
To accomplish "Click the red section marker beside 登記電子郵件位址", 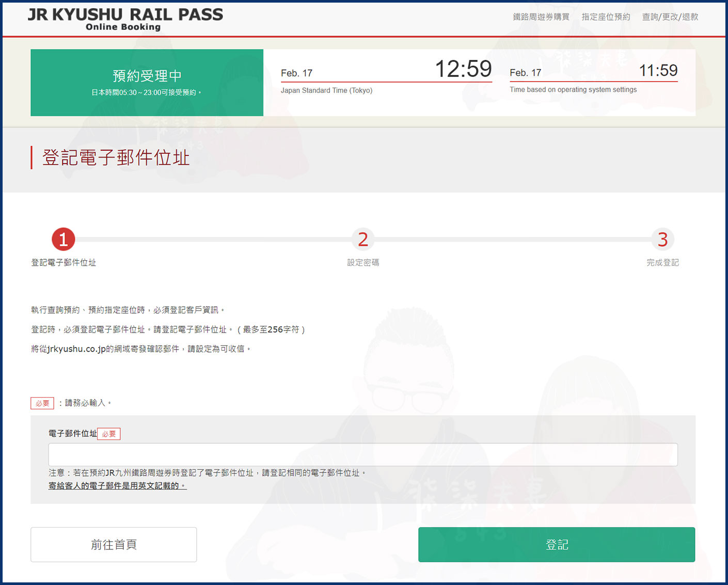I will pyautogui.click(x=32, y=157).
